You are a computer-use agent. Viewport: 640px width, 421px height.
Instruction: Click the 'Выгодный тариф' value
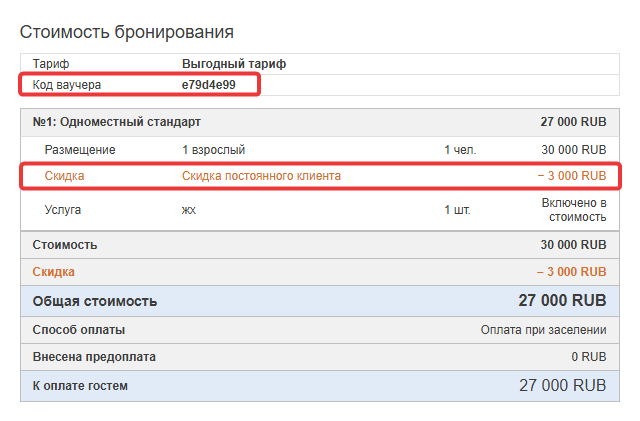point(234,64)
